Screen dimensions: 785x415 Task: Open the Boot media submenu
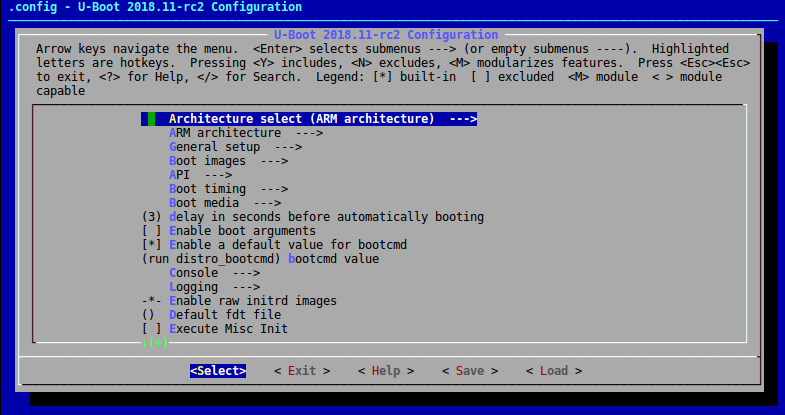(x=225, y=203)
